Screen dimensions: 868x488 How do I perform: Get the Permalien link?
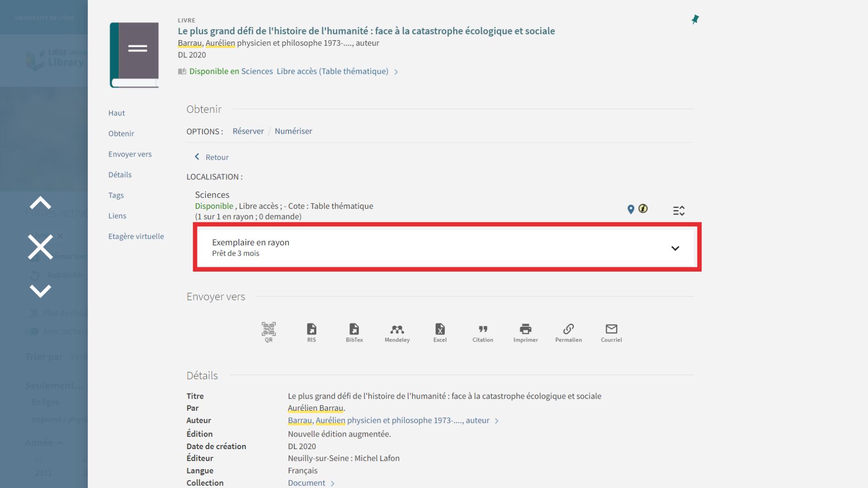[x=568, y=332]
